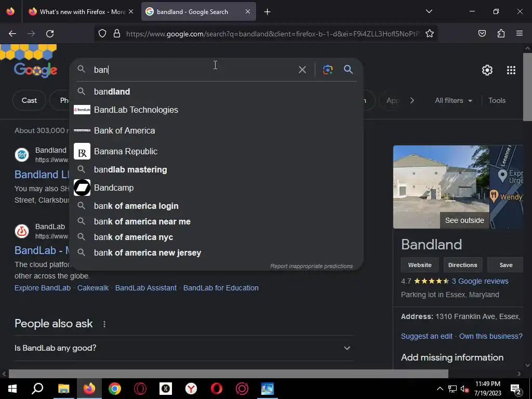Open File Explorer from taskbar
532x399 pixels.
click(x=63, y=389)
